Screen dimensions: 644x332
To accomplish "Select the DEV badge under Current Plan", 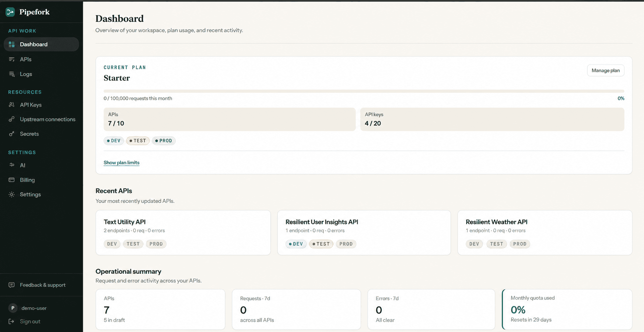I will (x=114, y=141).
